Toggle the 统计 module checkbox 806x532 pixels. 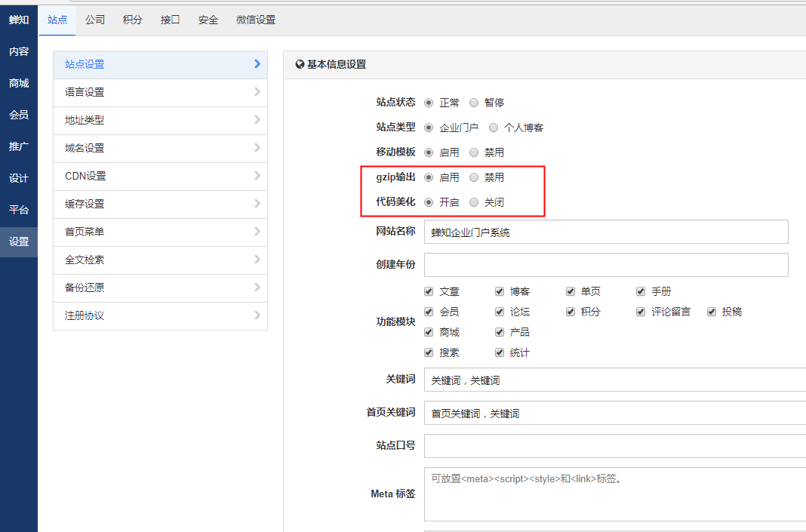click(x=499, y=352)
